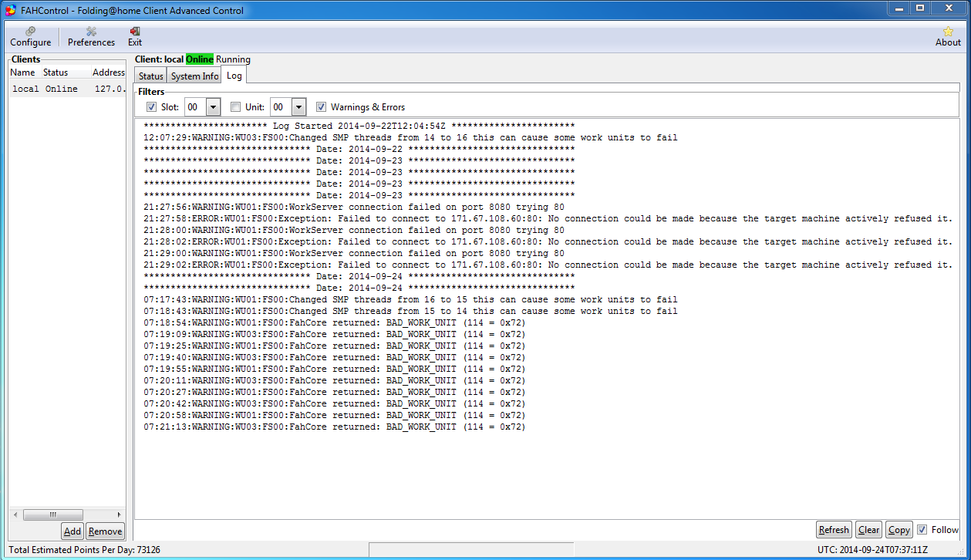The image size is (971, 560).
Task: Open the Unit number dropdown arrow
Action: coord(298,106)
